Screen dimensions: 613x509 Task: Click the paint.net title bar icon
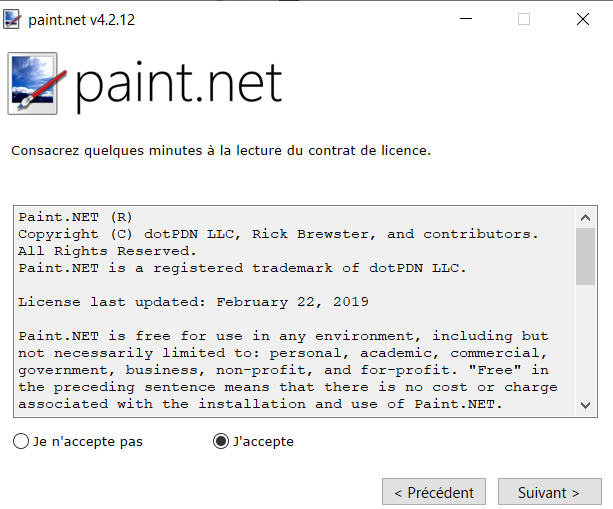12,19
